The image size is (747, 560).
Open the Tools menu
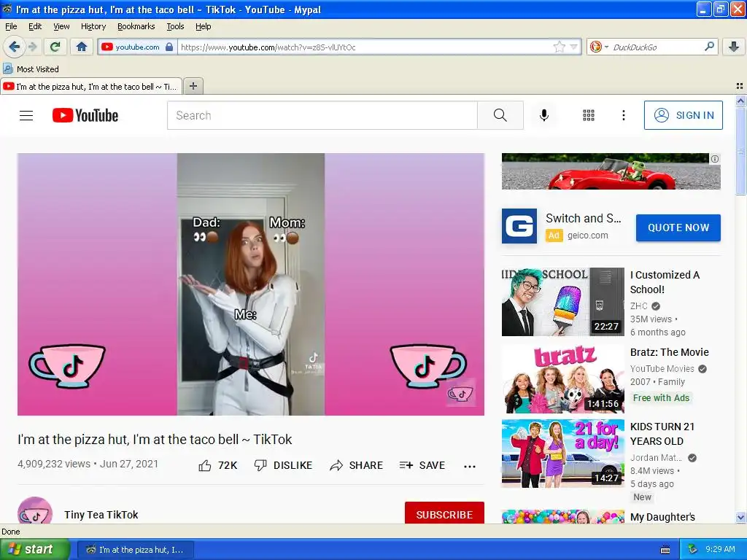pos(175,26)
